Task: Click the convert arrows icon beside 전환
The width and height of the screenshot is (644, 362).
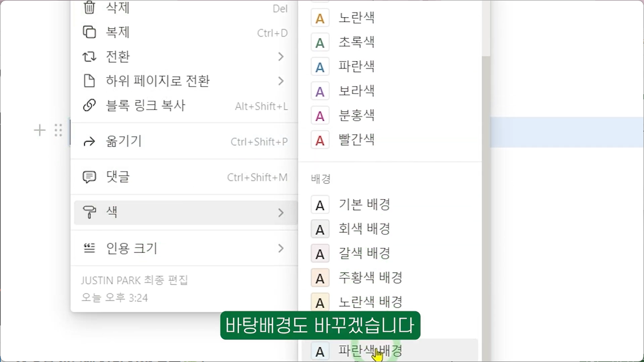Action: click(89, 56)
